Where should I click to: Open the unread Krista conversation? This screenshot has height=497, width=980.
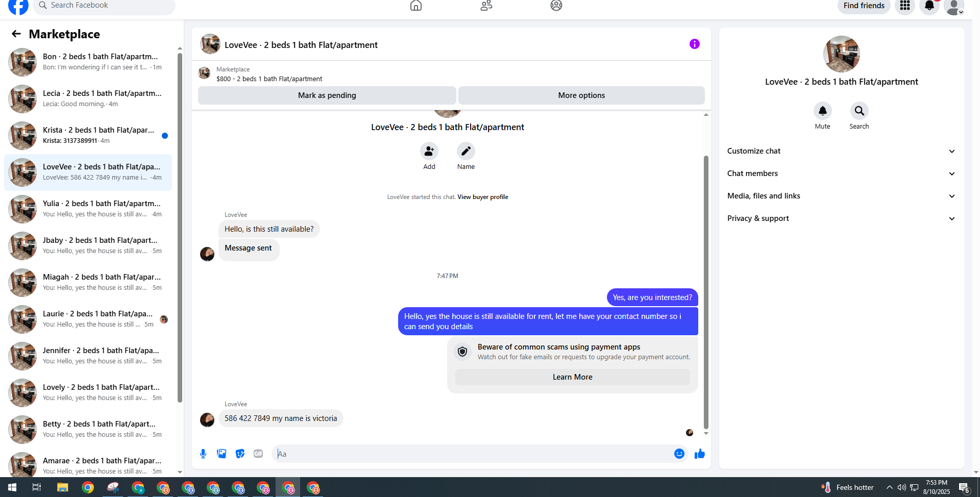click(x=88, y=136)
